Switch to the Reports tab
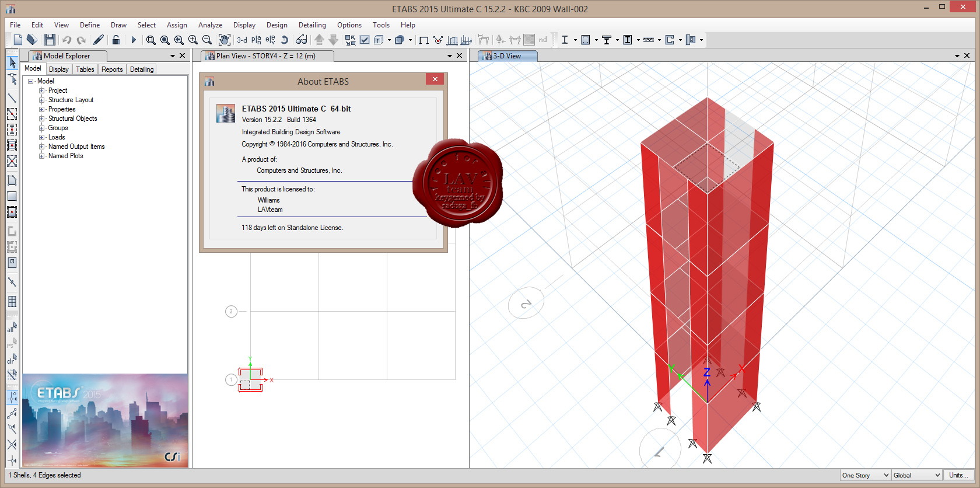980x488 pixels. pyautogui.click(x=112, y=69)
